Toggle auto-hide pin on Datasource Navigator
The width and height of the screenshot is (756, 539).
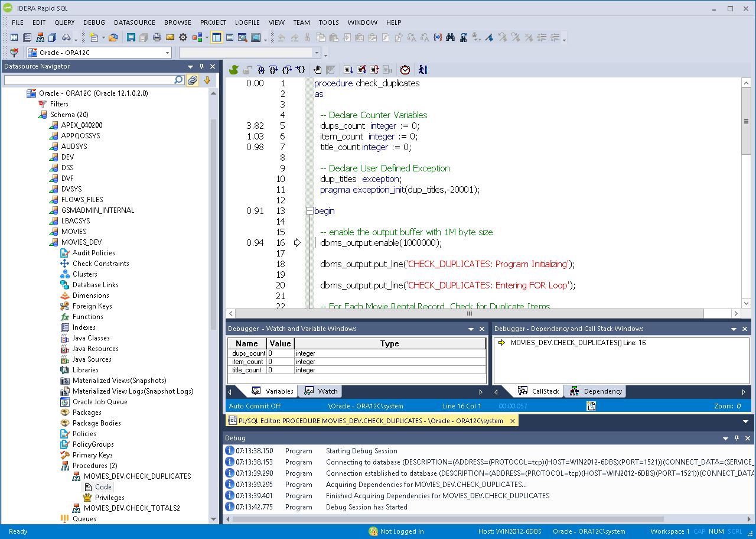click(201, 66)
